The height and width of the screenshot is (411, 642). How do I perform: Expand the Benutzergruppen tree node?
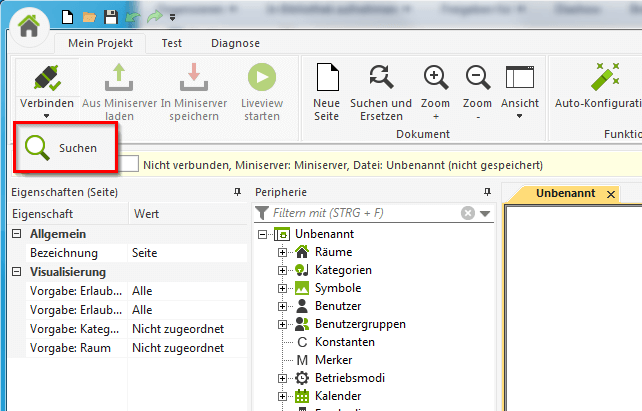tap(282, 324)
